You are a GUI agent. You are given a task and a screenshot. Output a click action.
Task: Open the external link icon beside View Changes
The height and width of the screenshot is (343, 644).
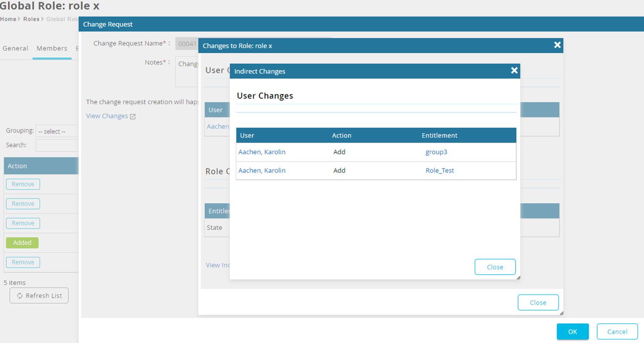point(133,116)
